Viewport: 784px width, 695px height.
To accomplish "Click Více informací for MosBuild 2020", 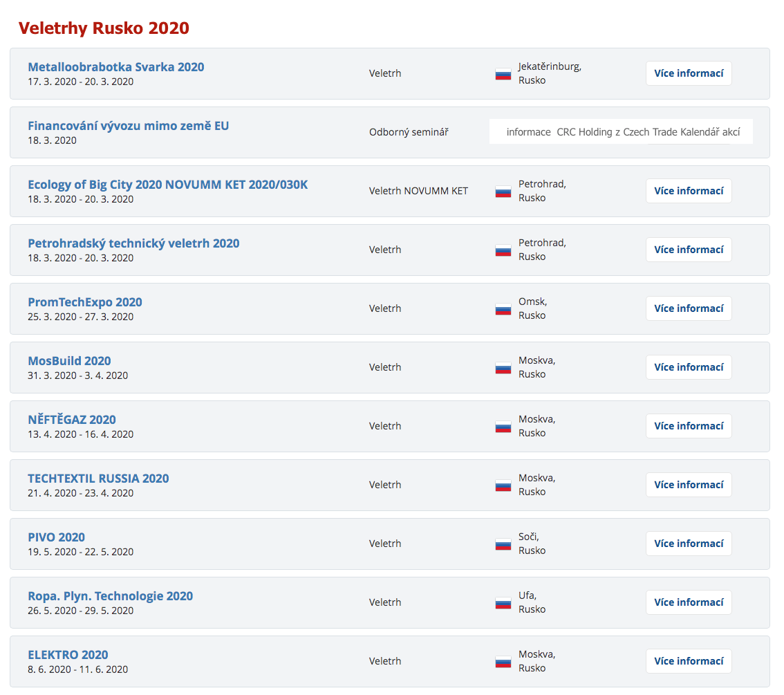I will point(689,367).
